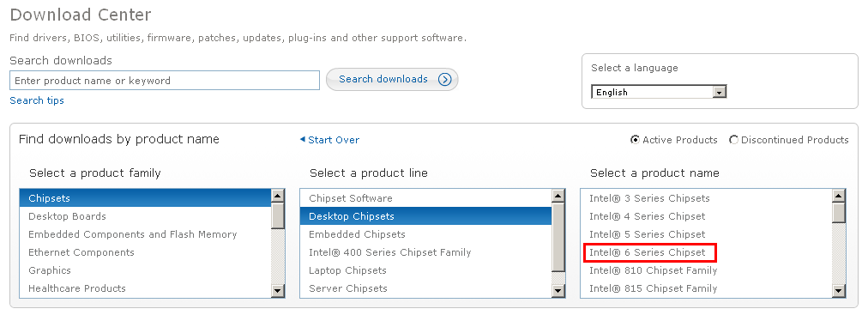Click the Search downloads arrow icon

[x=444, y=80]
